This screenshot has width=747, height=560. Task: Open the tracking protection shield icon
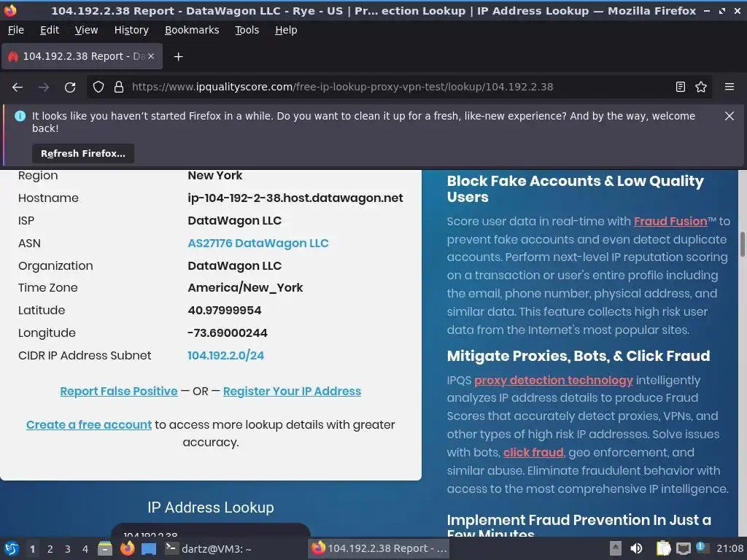pyautogui.click(x=98, y=87)
